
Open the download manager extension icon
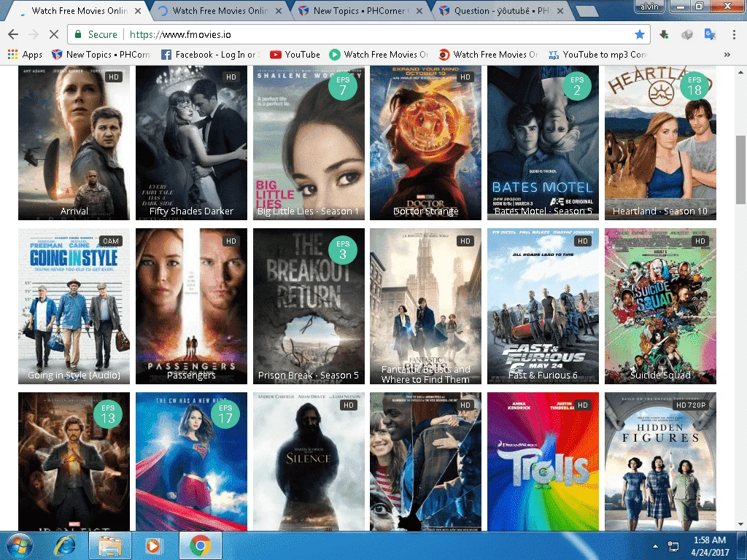click(x=664, y=34)
